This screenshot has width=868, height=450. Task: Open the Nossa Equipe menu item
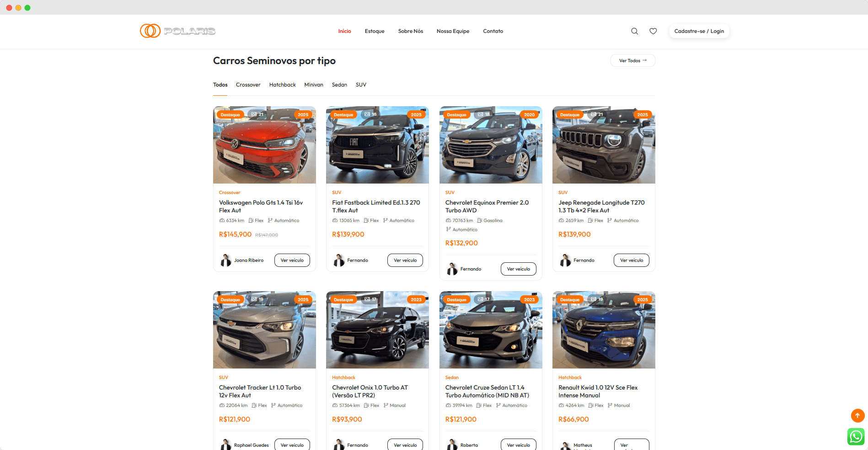coord(453,31)
